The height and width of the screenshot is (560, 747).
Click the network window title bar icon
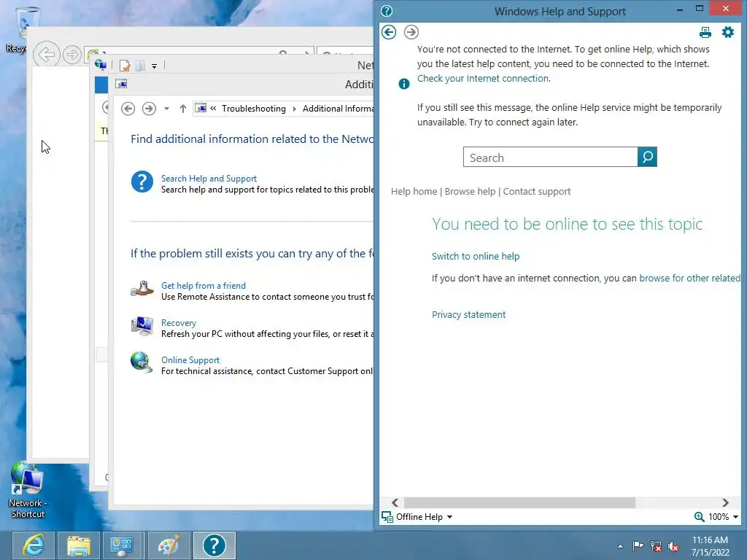pos(100,65)
